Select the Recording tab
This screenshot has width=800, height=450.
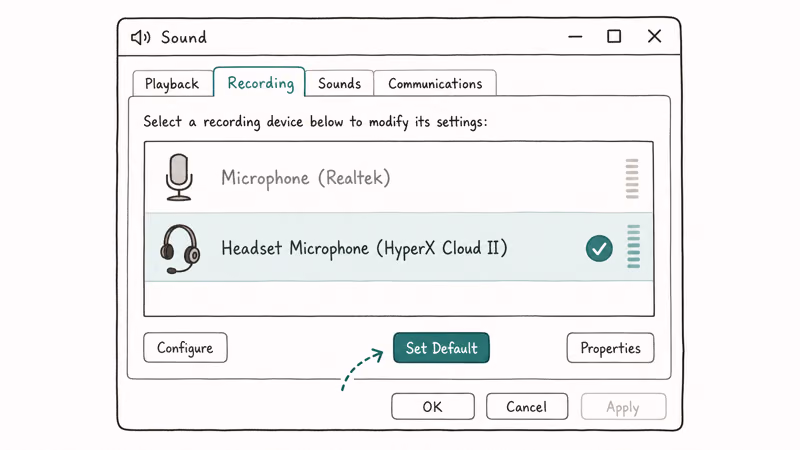point(260,82)
